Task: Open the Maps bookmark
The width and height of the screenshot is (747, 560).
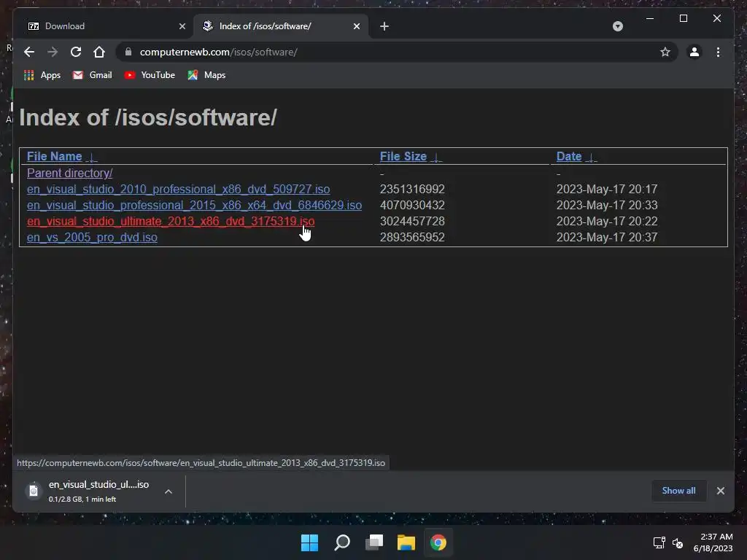Action: (206, 75)
